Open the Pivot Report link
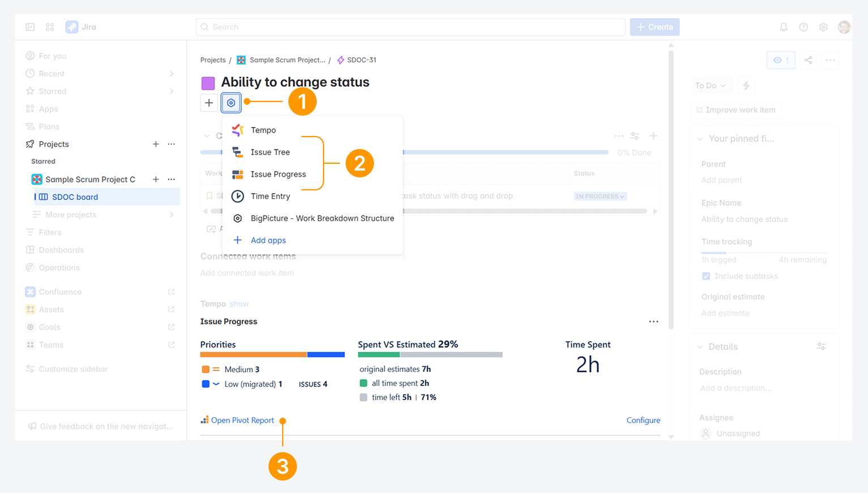 [242, 420]
